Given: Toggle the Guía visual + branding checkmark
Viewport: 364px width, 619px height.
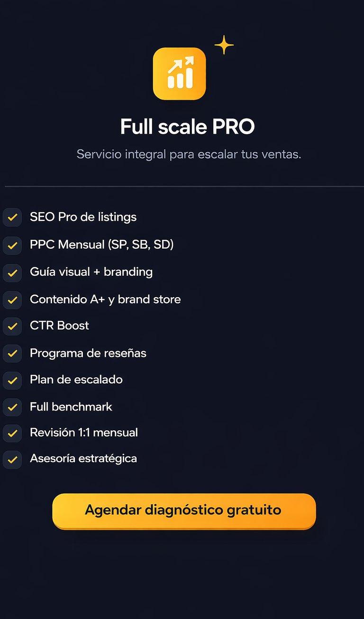Looking at the screenshot, I should coord(12,273).
